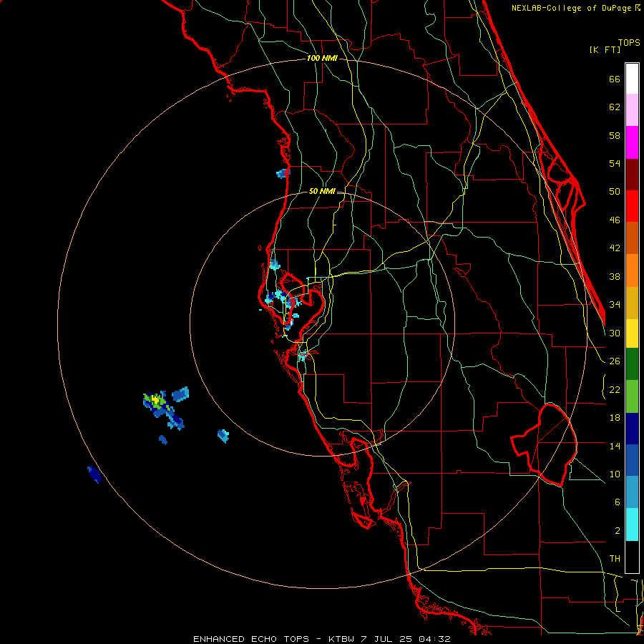Screen dimensions: 644x644
Task: Click the "KTBW" station identifier
Action: 341,639
